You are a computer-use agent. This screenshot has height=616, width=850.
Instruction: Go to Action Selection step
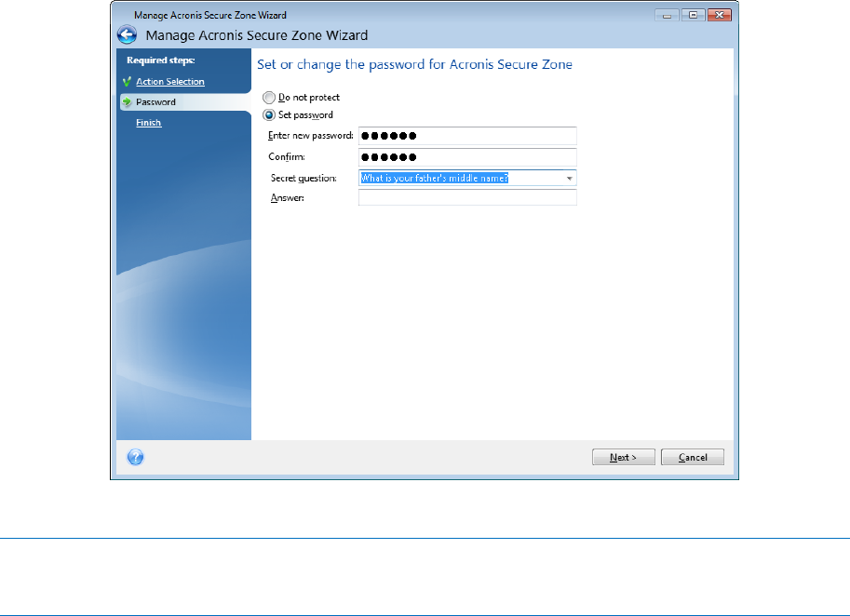[170, 81]
